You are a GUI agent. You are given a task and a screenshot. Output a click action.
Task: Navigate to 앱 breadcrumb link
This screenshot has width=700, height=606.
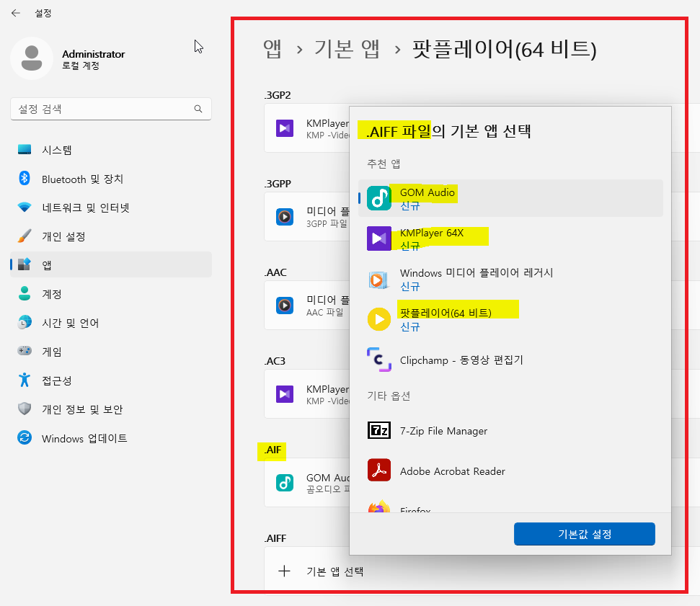pyautogui.click(x=273, y=49)
